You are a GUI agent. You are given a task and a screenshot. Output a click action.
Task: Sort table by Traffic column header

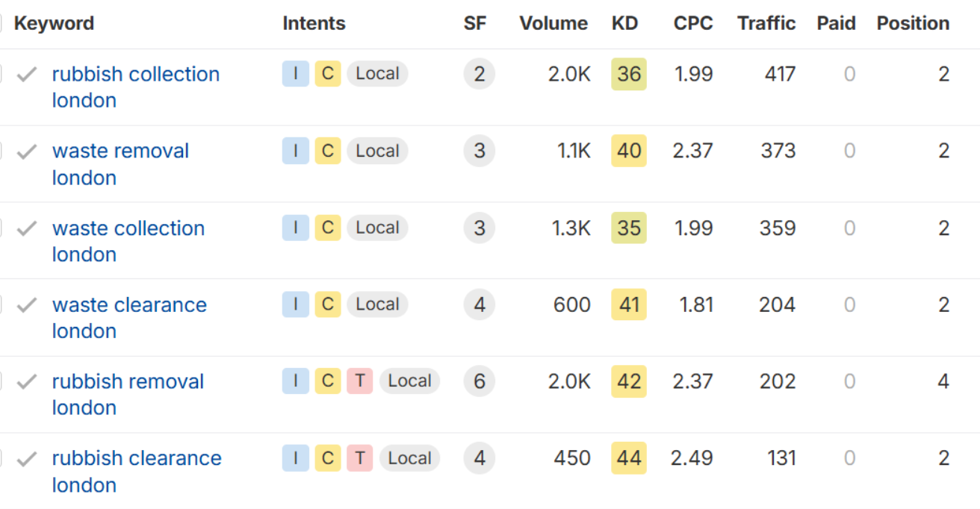click(x=767, y=23)
